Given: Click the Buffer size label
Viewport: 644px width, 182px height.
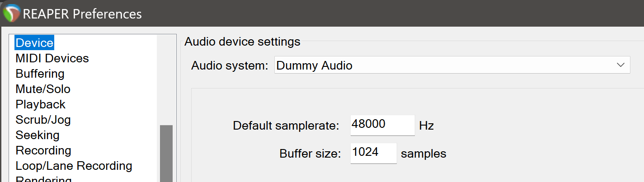Looking at the screenshot, I should point(310,154).
